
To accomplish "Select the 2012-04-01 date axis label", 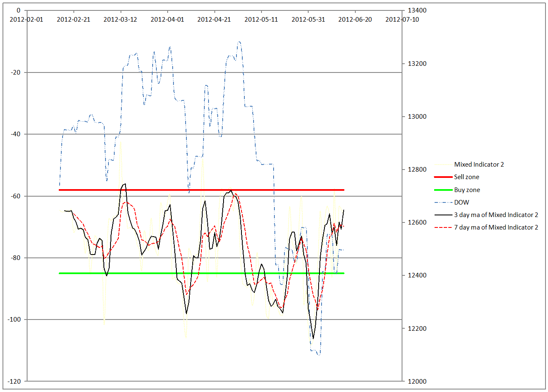I will pyautogui.click(x=167, y=19).
